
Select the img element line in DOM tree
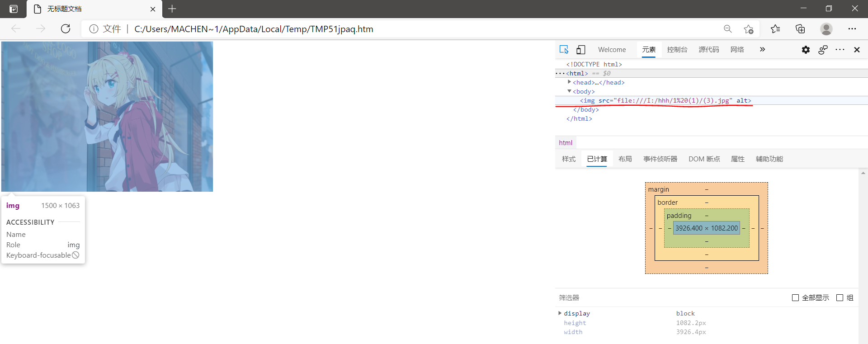[712, 100]
